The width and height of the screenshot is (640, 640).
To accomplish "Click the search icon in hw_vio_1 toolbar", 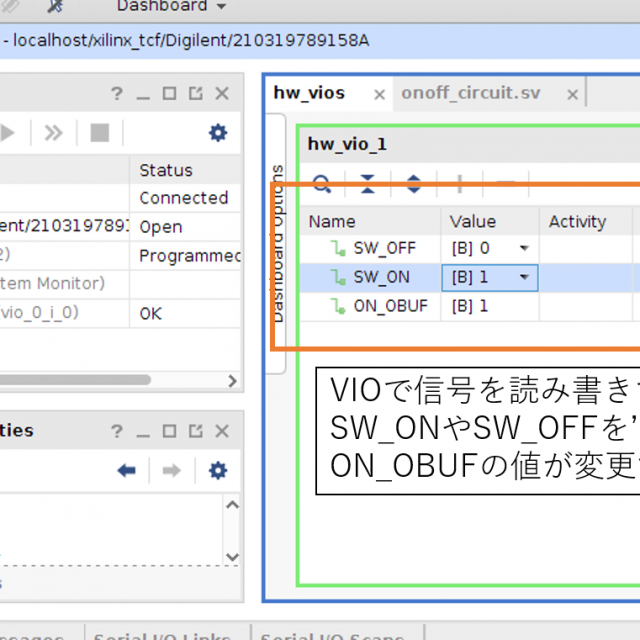I will (322, 184).
